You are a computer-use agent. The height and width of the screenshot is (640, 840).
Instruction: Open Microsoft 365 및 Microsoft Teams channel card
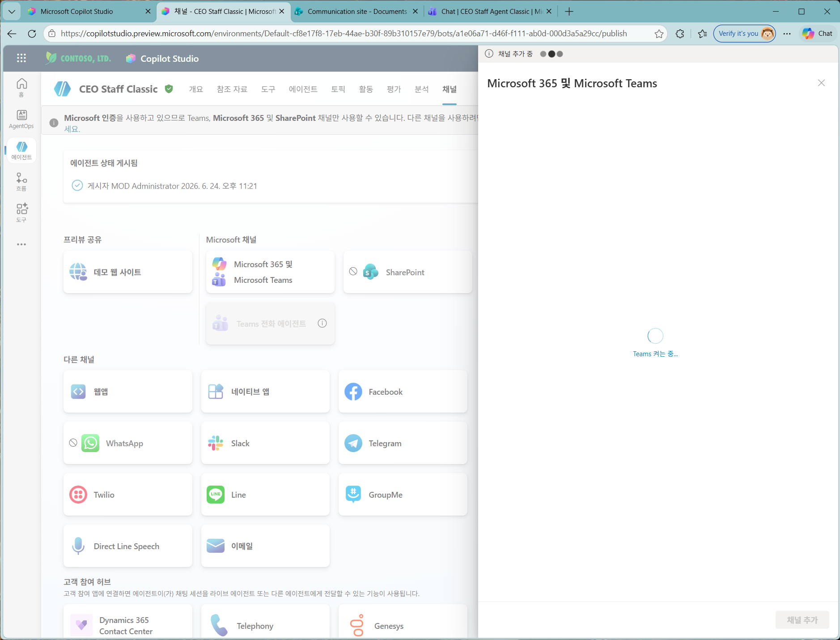[270, 272]
